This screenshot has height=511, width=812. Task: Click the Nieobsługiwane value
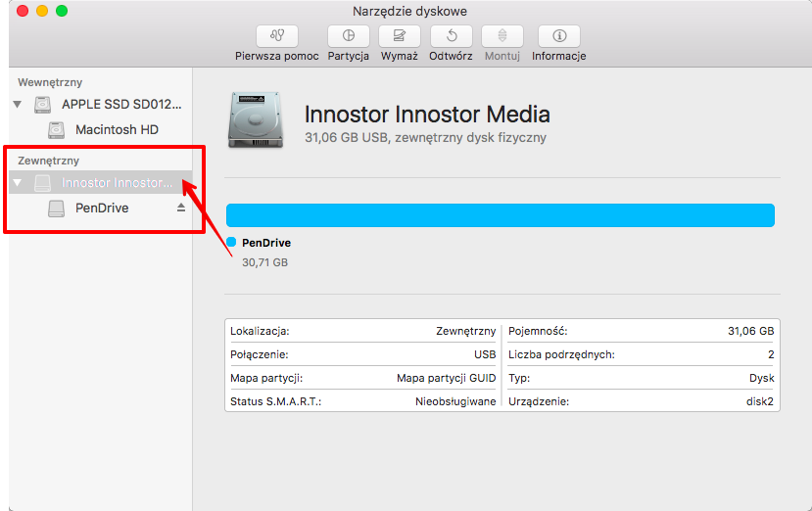[455, 401]
